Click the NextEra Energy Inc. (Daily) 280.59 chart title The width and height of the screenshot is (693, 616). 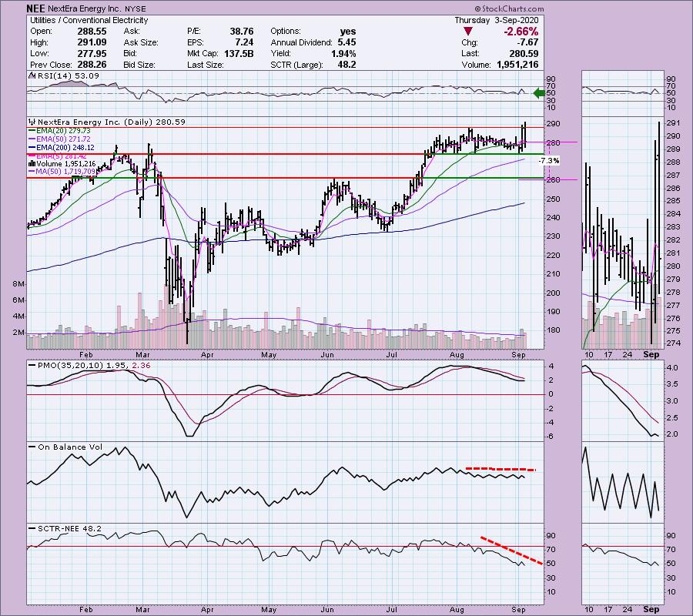click(112, 122)
